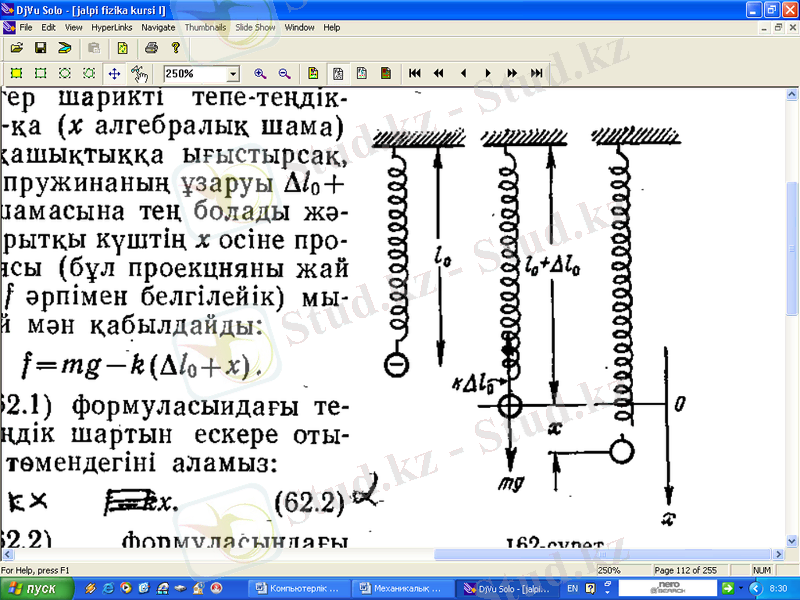The width and height of the screenshot is (800, 600).
Task: Click the 8:30 system clock
Action: coord(778,589)
